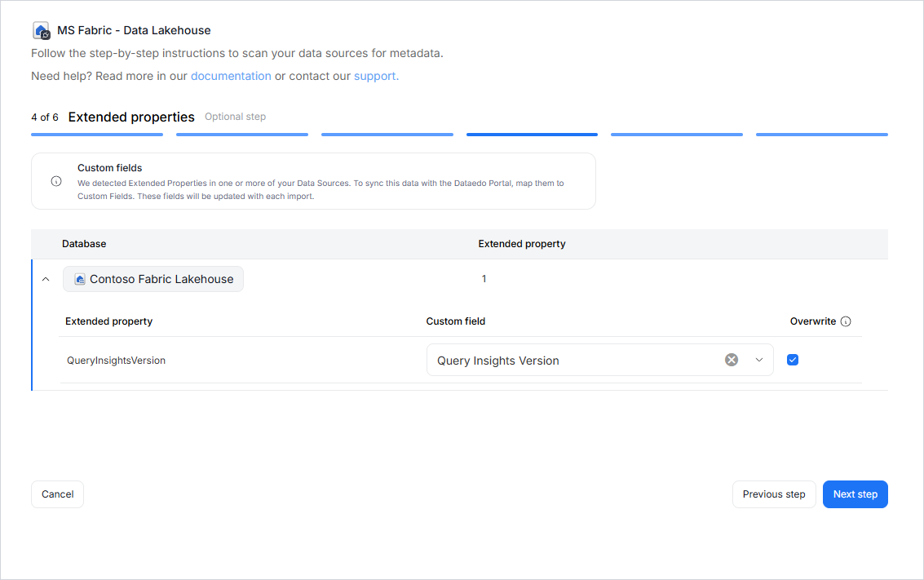Image resolution: width=924 pixels, height=580 pixels.
Task: Uncheck the Overwrite checkbox for QueryInsightsVersion
Action: point(793,360)
